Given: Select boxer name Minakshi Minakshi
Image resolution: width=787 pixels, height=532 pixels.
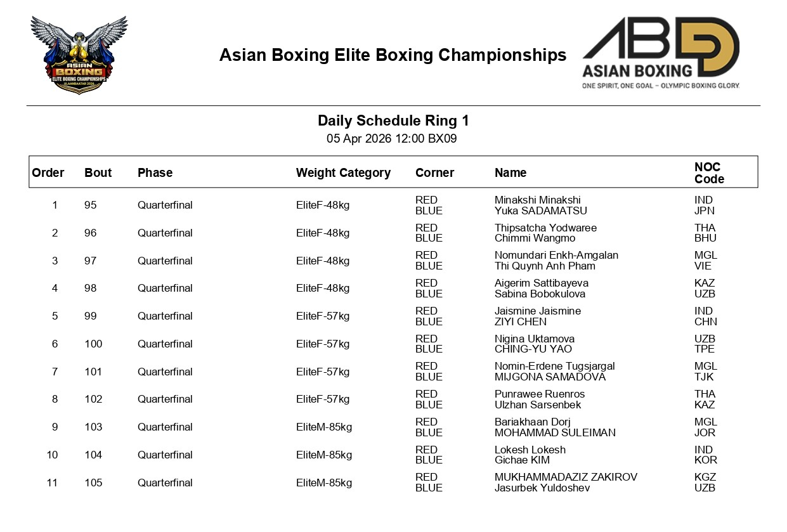Looking at the screenshot, I should point(537,200).
